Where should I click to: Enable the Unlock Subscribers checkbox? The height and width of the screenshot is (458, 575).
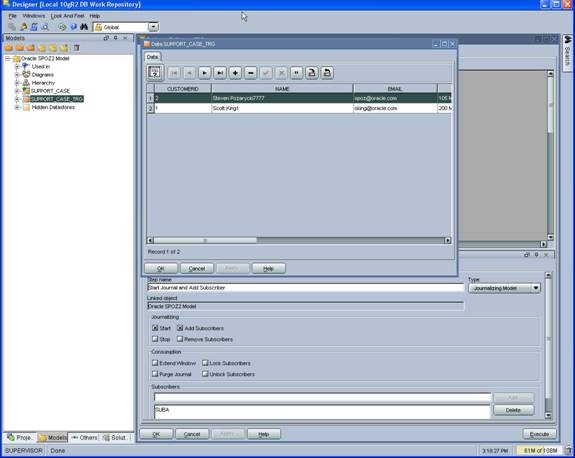[x=205, y=374]
